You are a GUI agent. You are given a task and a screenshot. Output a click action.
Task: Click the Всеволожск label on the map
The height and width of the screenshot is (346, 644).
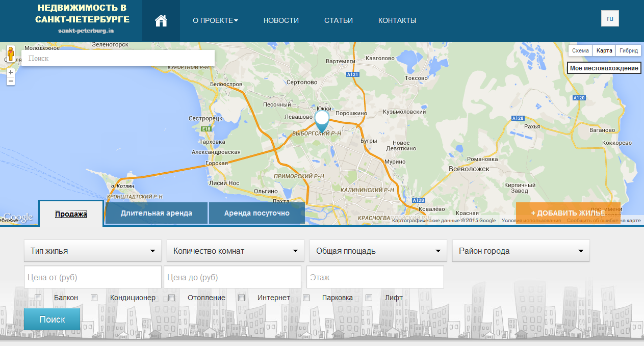click(469, 169)
